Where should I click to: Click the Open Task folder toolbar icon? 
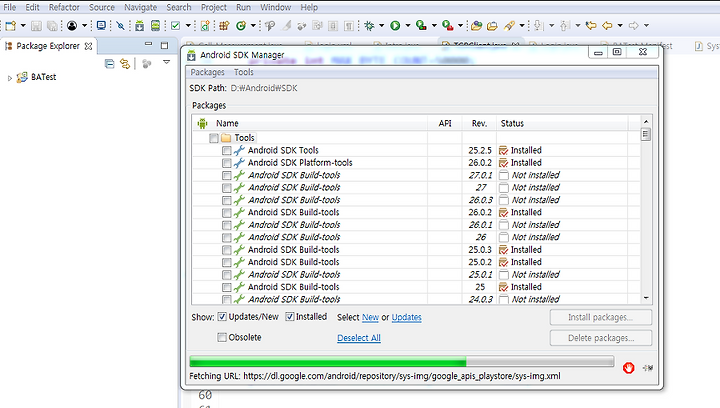click(492, 26)
